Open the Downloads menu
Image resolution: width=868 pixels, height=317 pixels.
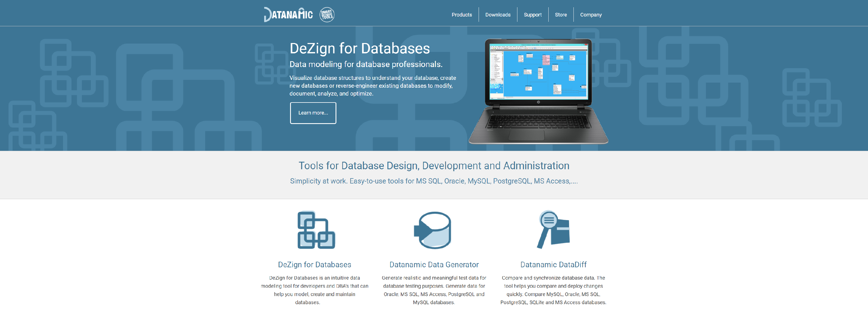coord(498,15)
